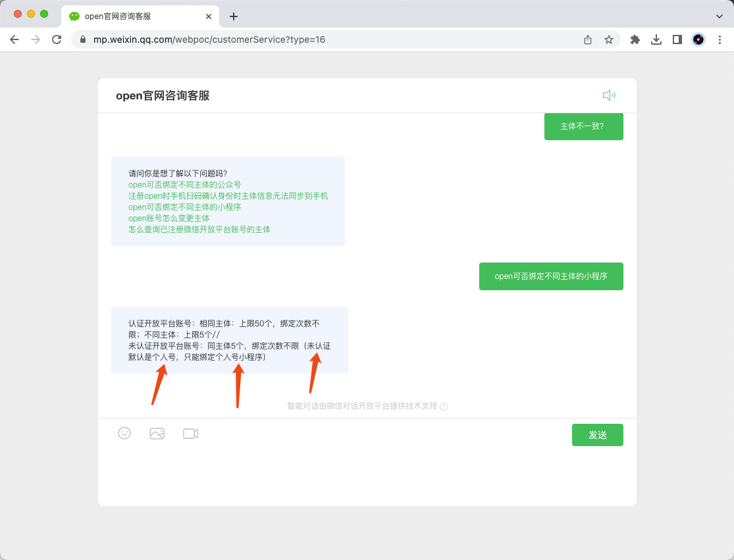
Task: Click the browser forward arrow
Action: pos(36,39)
